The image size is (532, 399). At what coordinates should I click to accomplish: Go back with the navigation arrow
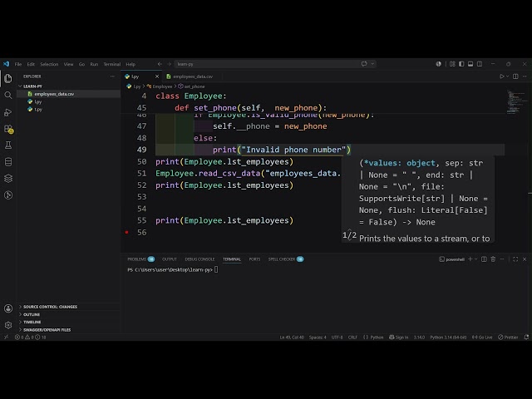click(160, 64)
